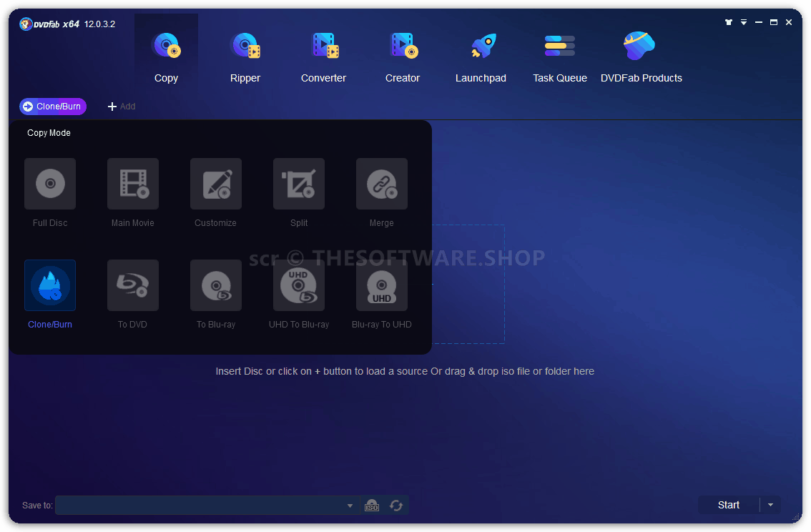This screenshot has height=532, width=811.
Task: Pick UHD To Blu-ray mode
Action: pos(299,285)
